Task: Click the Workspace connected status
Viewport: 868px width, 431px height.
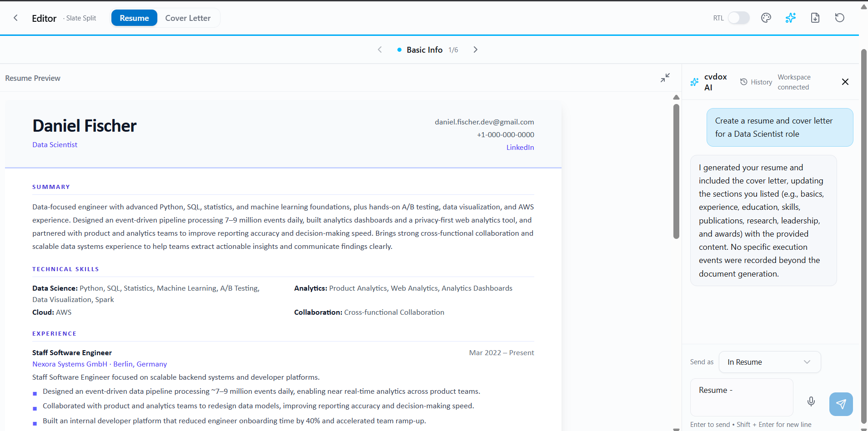Action: click(x=794, y=82)
